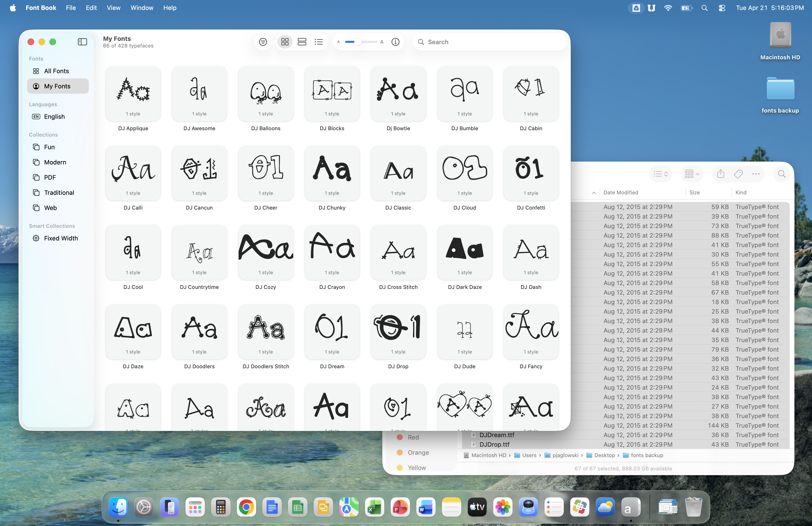
Task: Toggle the Font Book sidebar
Action: tap(82, 42)
